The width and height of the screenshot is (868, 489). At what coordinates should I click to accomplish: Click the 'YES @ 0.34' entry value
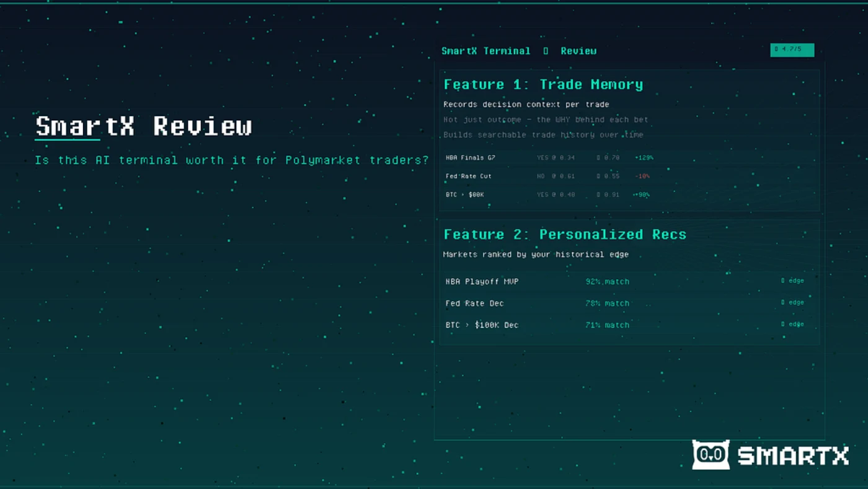point(556,158)
